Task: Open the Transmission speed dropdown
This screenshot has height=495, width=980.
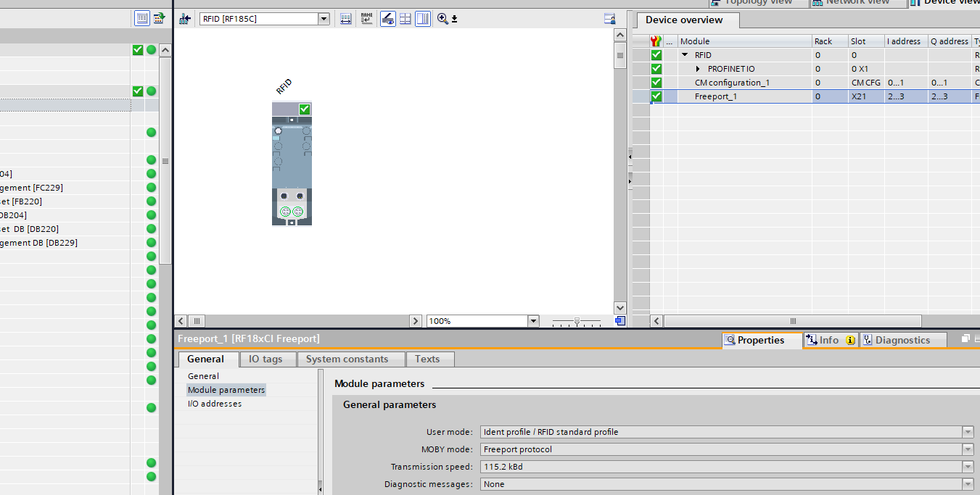Action: coord(968,467)
